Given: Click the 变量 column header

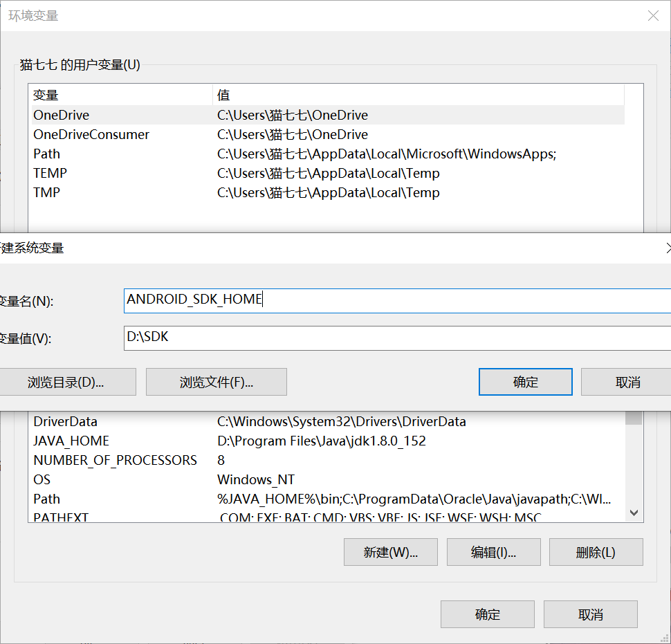Looking at the screenshot, I should pos(122,95).
